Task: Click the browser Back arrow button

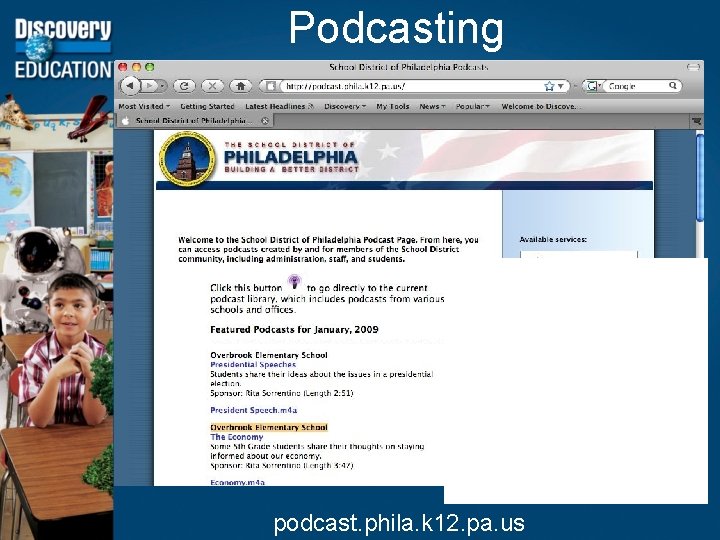Action: click(130, 86)
